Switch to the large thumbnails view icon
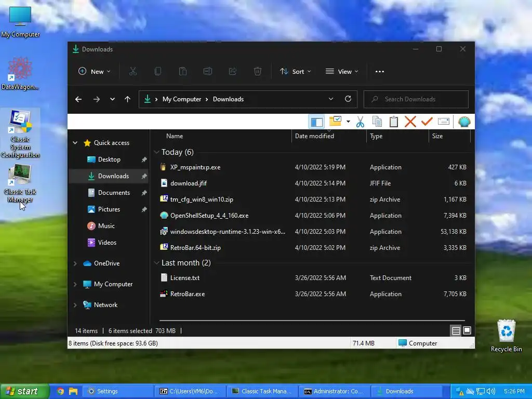This screenshot has height=399, width=532. (467, 330)
